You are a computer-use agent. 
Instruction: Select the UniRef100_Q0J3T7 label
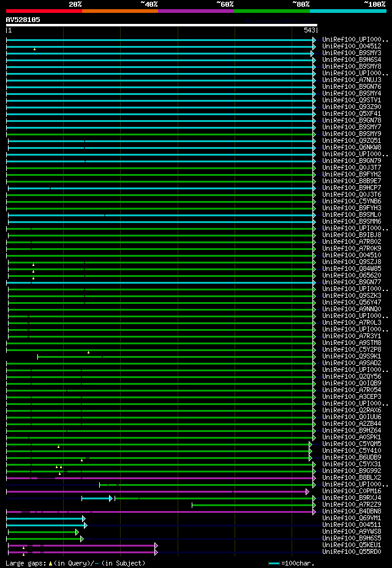coord(352,168)
